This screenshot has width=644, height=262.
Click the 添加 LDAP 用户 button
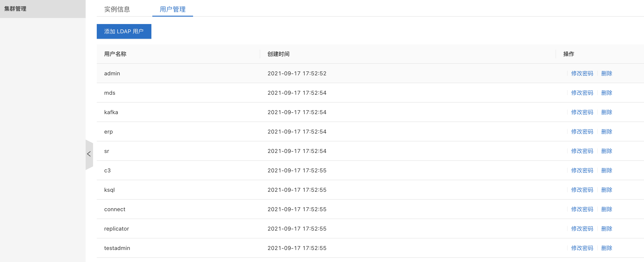(124, 31)
